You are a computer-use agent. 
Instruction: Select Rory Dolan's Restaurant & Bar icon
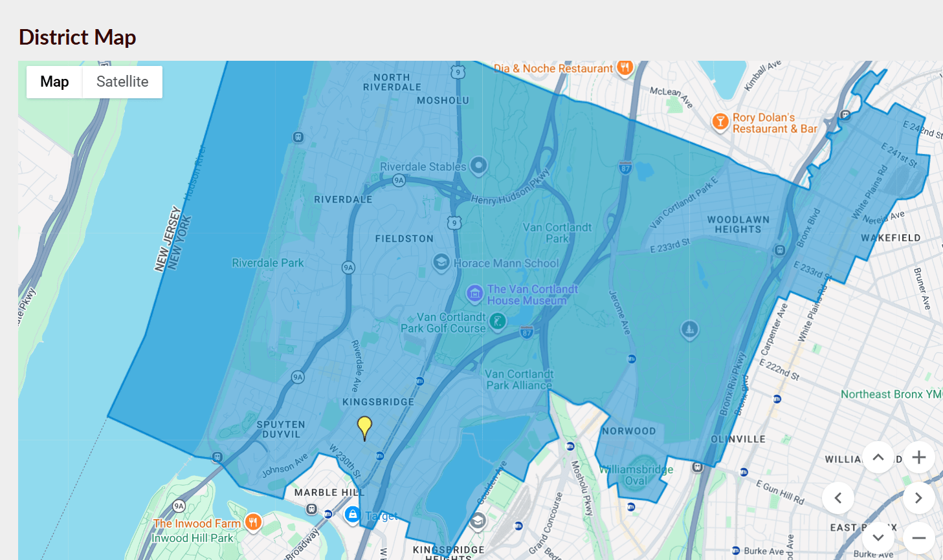pos(720,122)
